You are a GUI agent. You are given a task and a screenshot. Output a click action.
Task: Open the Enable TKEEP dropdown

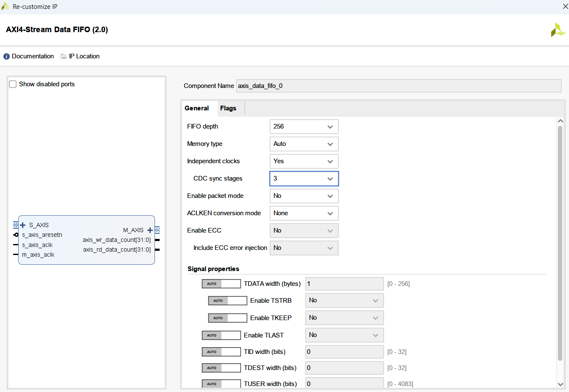[x=344, y=318]
